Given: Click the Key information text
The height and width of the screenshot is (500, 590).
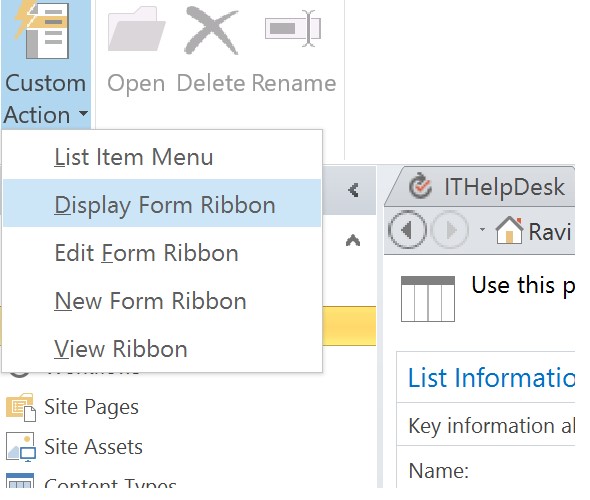Looking at the screenshot, I should click(491, 426).
